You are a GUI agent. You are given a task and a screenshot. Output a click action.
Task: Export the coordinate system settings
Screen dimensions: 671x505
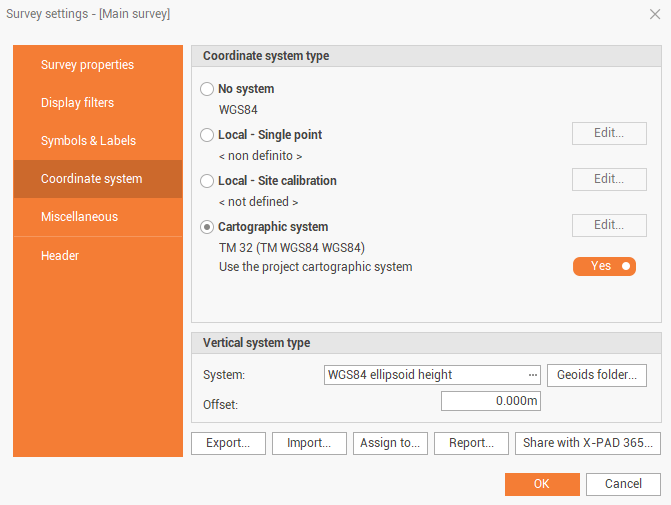click(228, 443)
